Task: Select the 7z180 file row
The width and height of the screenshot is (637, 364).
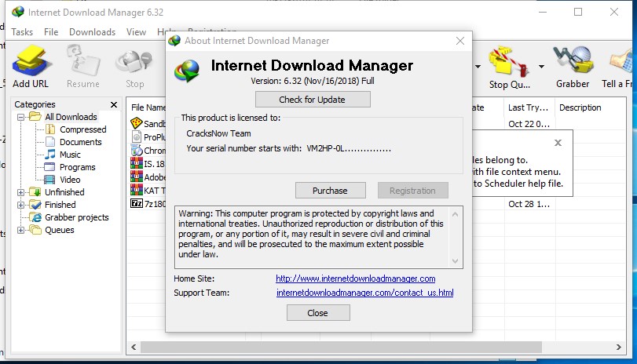Action: [x=148, y=204]
